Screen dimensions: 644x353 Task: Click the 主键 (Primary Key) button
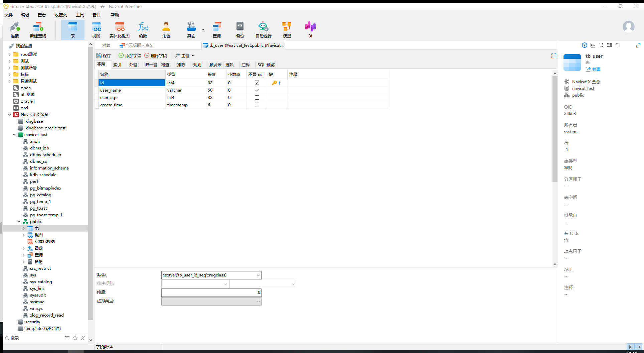tap(182, 56)
